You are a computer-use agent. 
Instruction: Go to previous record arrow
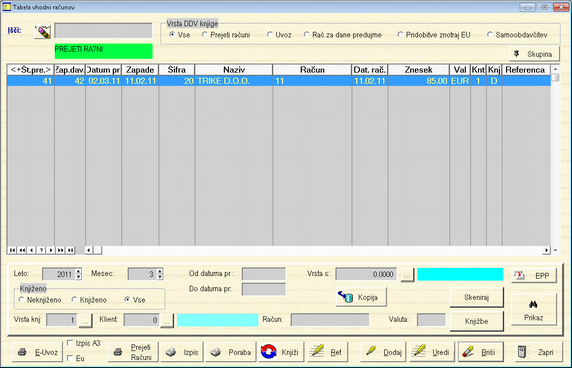[x=32, y=250]
